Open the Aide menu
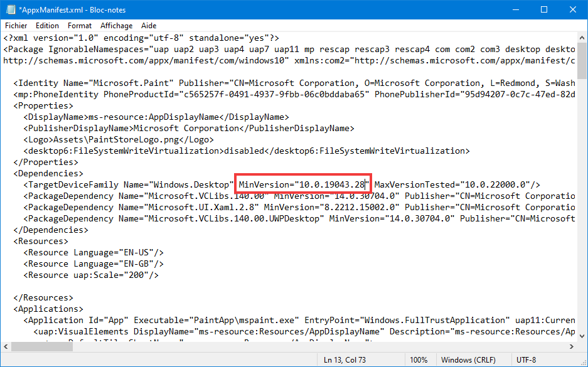Image resolution: width=588 pixels, height=367 pixels. (149, 26)
